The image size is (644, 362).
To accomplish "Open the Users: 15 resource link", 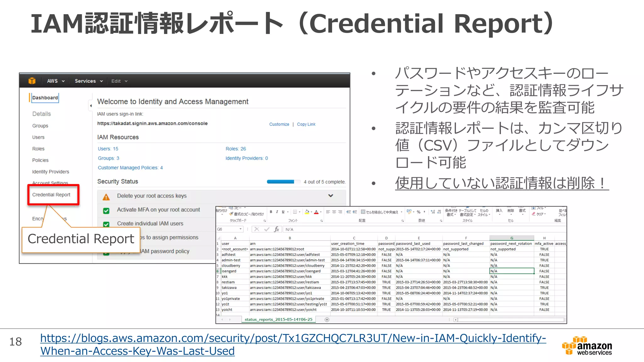I will click(x=108, y=149).
